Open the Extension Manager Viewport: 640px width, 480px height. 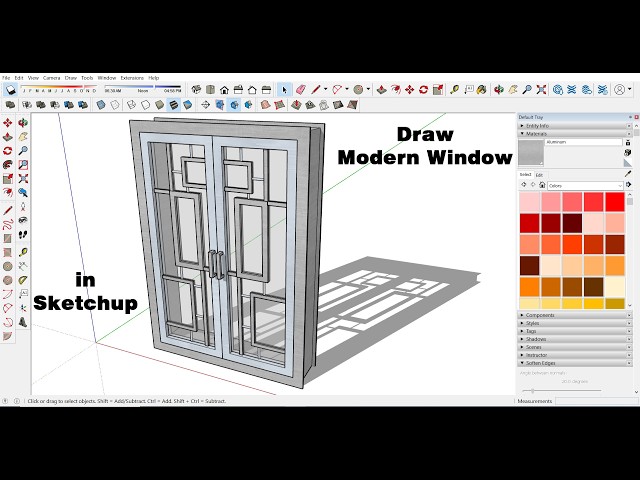[602, 89]
